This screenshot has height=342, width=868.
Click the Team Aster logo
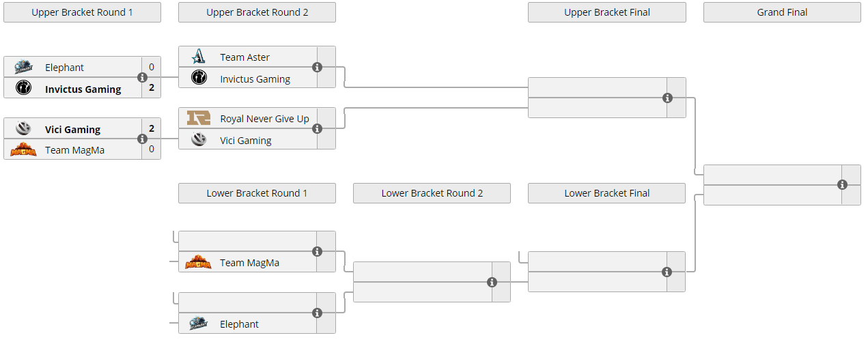pos(199,57)
